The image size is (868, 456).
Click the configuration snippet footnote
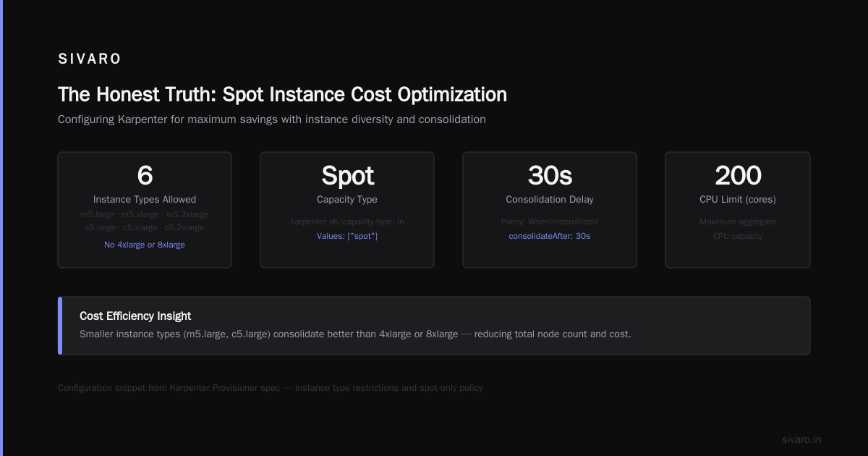tap(270, 388)
